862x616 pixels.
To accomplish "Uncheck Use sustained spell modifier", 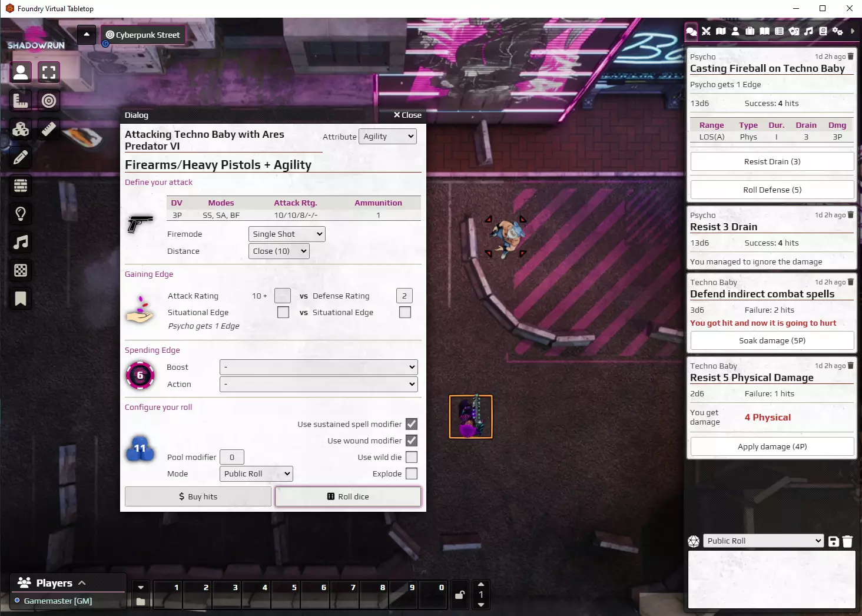I will tap(412, 424).
